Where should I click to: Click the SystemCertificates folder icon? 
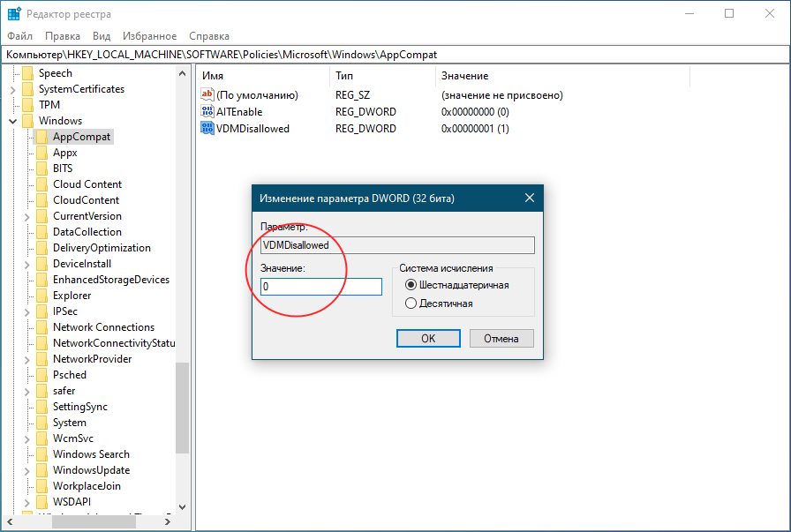point(28,89)
